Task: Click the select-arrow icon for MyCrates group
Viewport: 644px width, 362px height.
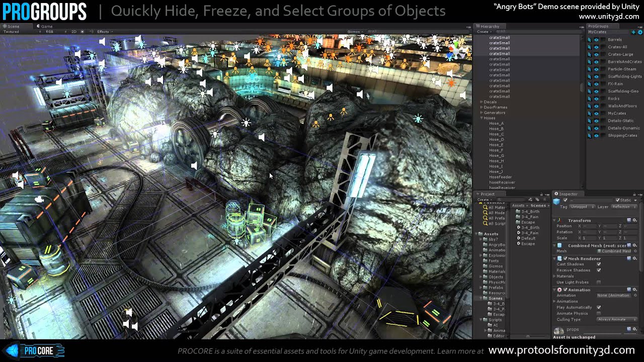Action: [590, 113]
